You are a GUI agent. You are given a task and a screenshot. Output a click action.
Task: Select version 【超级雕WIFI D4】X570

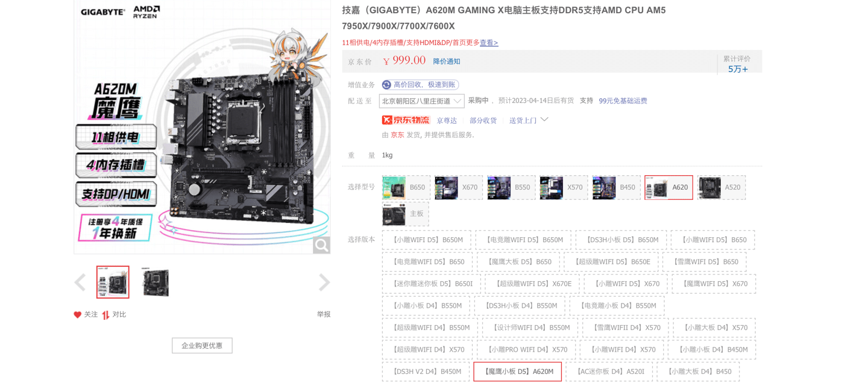[427, 350]
